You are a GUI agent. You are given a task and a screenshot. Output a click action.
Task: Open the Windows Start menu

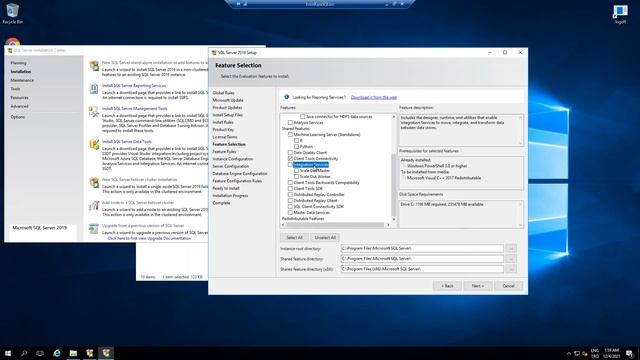point(8,353)
